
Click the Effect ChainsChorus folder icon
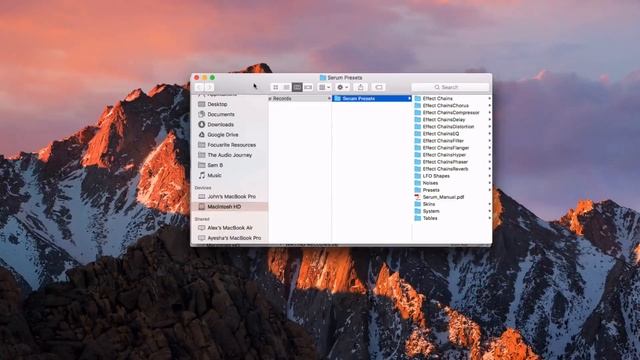click(418, 106)
